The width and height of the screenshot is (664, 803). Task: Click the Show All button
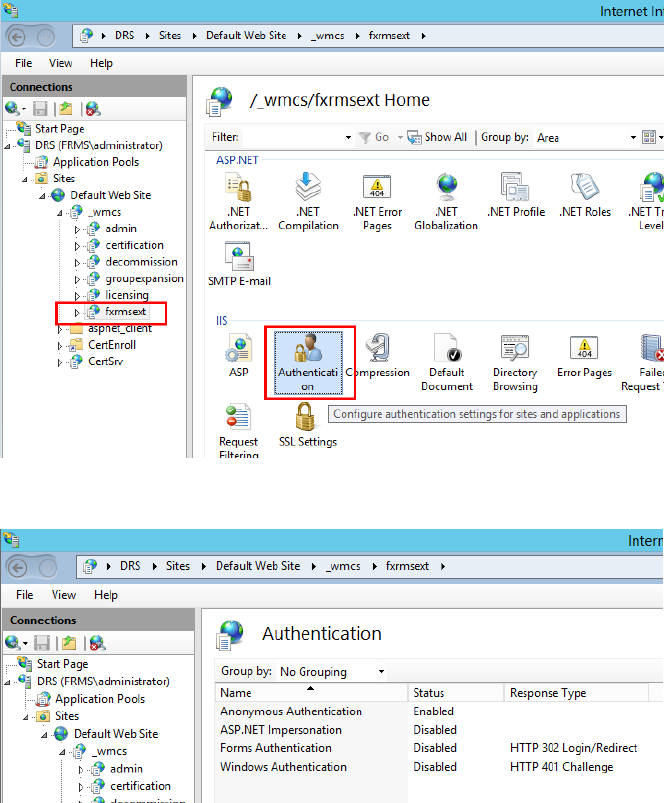[437, 137]
